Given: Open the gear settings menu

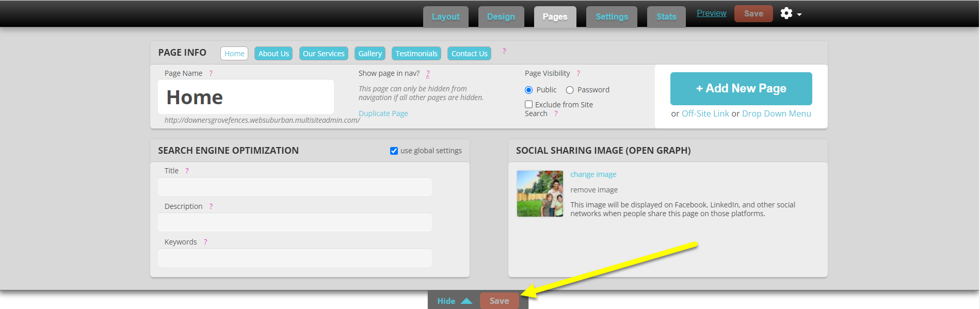Looking at the screenshot, I should [786, 13].
